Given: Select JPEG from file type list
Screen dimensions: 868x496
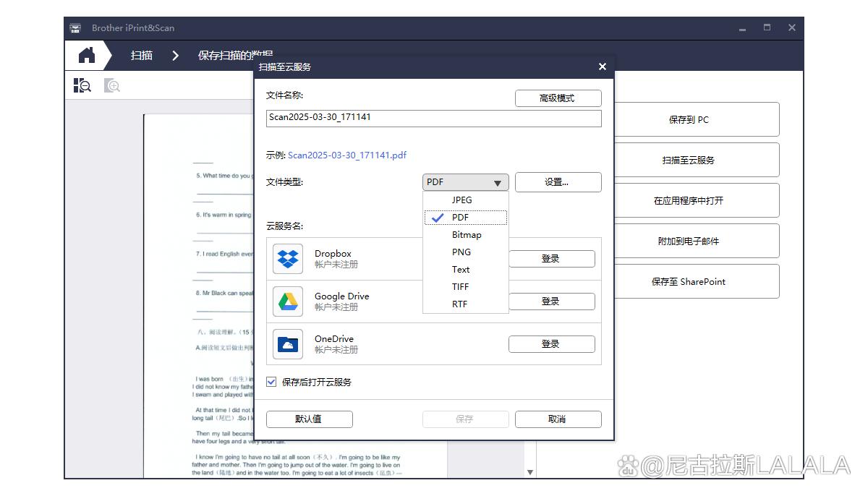Looking at the screenshot, I should (465, 200).
